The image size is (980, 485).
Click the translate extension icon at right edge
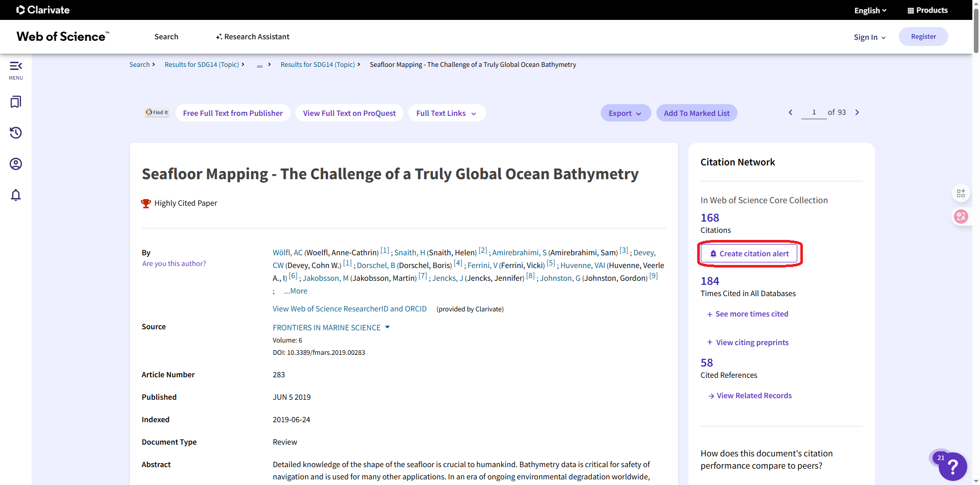(961, 216)
